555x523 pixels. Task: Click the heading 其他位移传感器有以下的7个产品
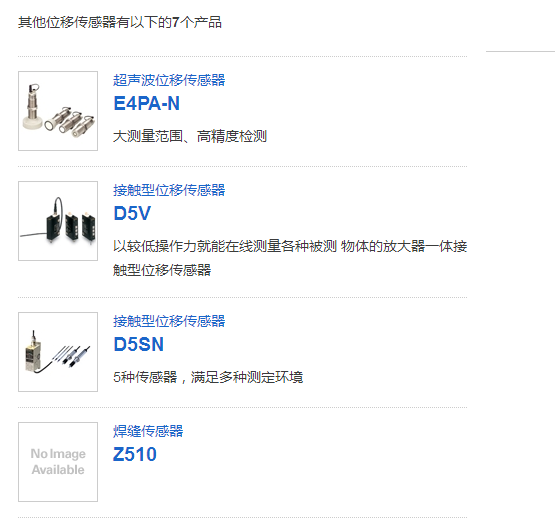pyautogui.click(x=120, y=22)
